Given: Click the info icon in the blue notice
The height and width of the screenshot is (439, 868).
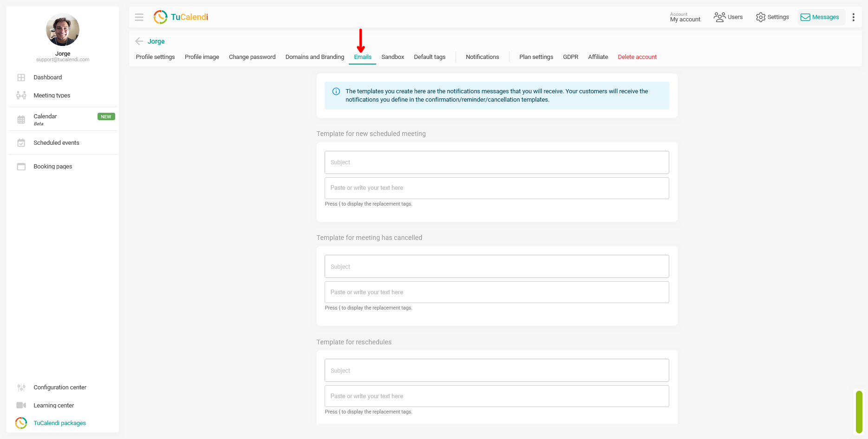Looking at the screenshot, I should coord(336,91).
